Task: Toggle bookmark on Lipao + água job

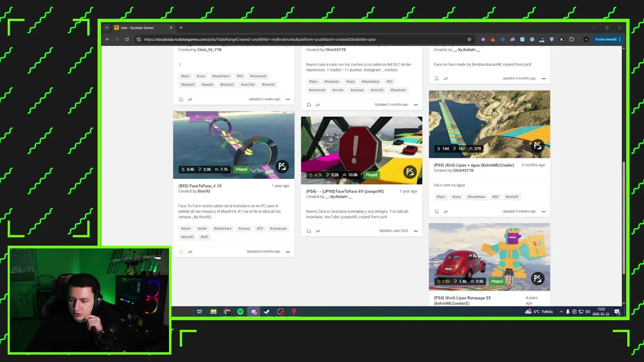Action: point(437,212)
